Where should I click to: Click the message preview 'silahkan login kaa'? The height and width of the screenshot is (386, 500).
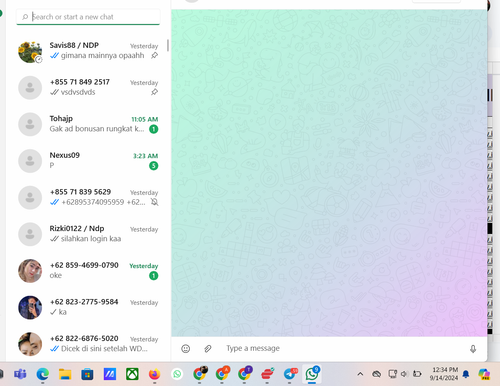91,239
